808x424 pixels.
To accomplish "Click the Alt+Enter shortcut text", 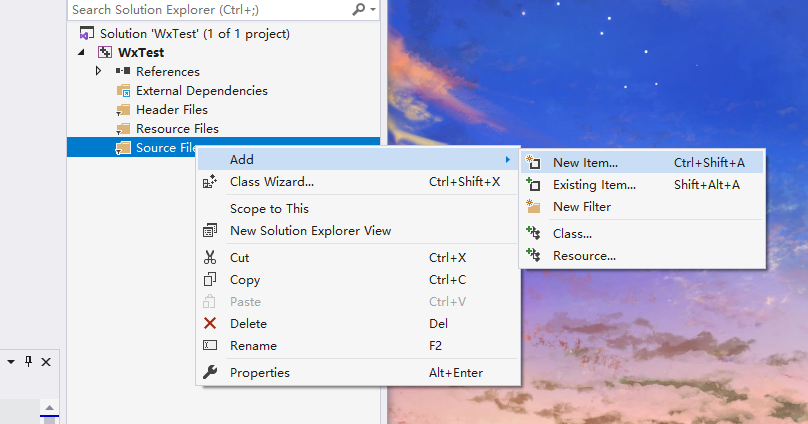I will pos(456,373).
